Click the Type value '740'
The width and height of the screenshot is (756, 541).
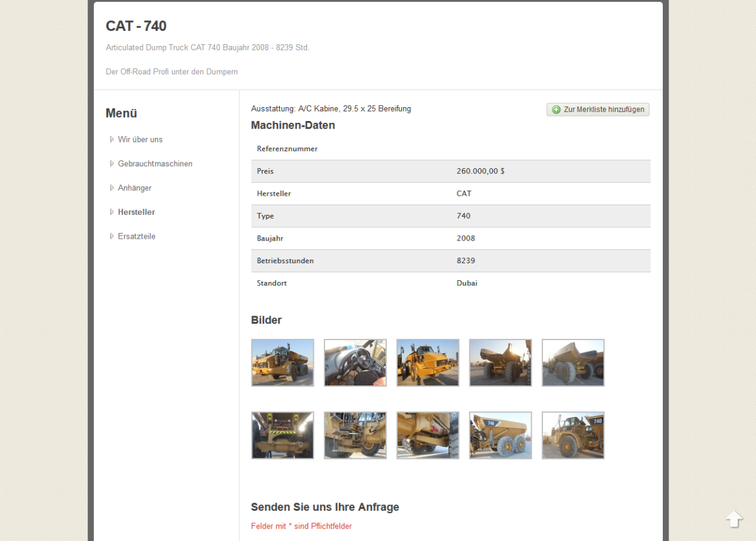(464, 216)
